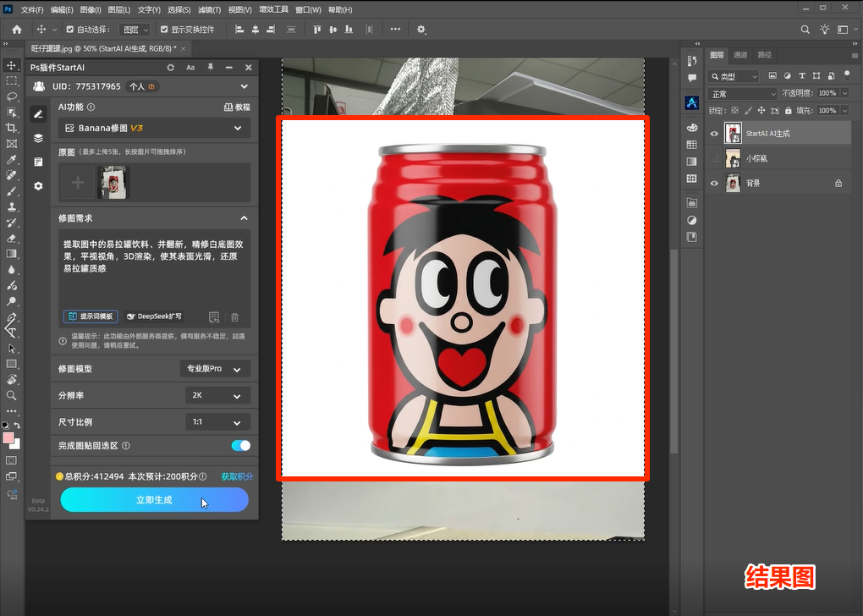Open the gear settings in the options bar
Viewport: 863px width, 616px height.
coord(421,30)
